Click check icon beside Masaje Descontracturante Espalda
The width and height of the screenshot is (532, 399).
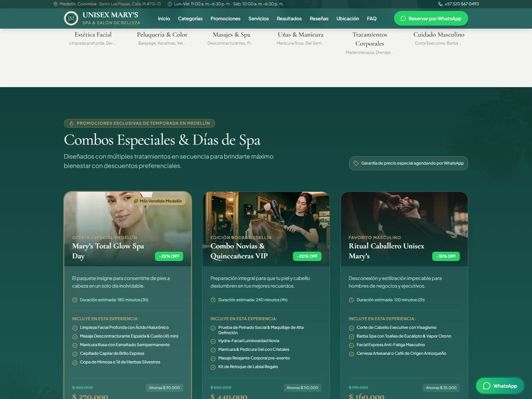point(75,337)
